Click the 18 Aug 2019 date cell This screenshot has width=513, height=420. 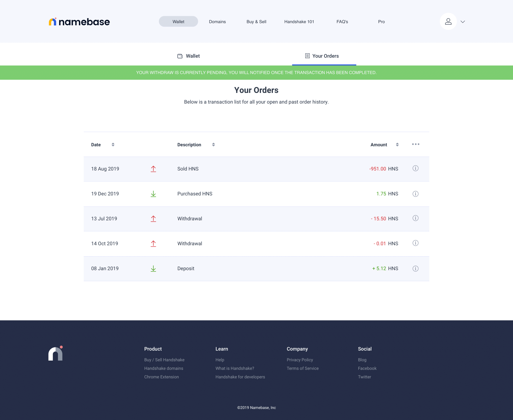[105, 169]
